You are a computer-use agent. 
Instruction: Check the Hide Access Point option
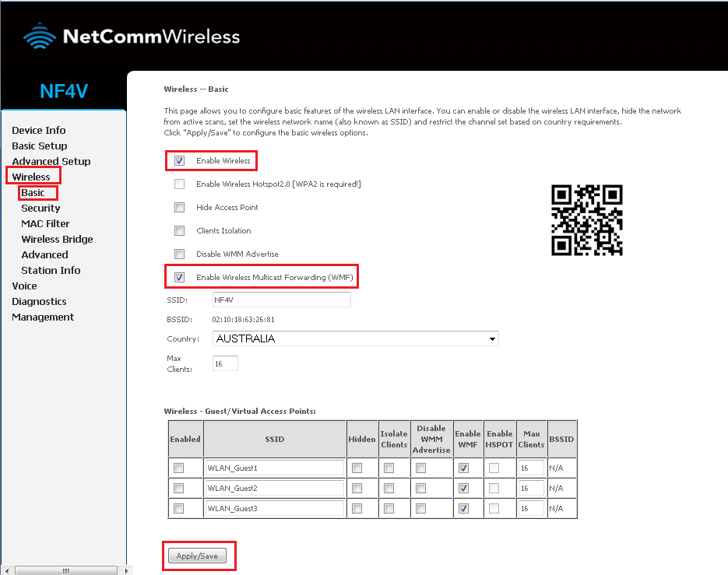coord(179,207)
